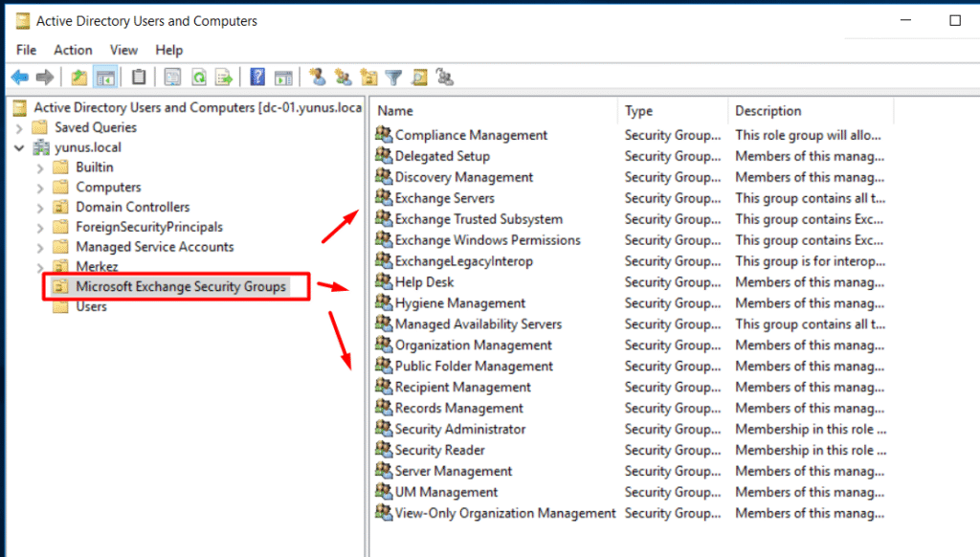Collapse the yunus.local domain node
980x557 pixels.
pos(19,147)
